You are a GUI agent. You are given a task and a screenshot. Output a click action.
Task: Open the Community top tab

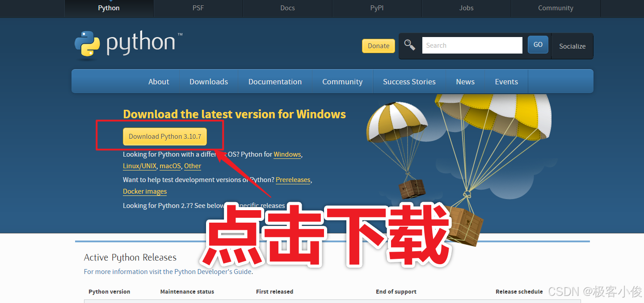click(556, 8)
